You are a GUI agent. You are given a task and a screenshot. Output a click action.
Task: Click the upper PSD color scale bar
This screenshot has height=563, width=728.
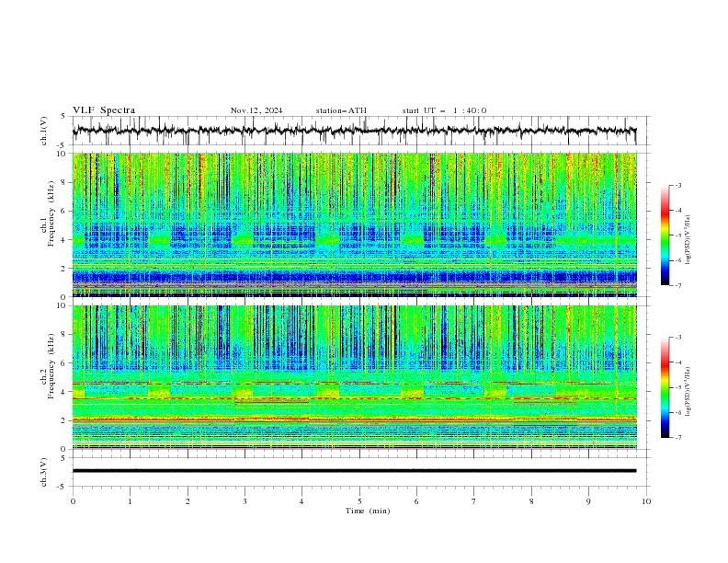coord(665,236)
